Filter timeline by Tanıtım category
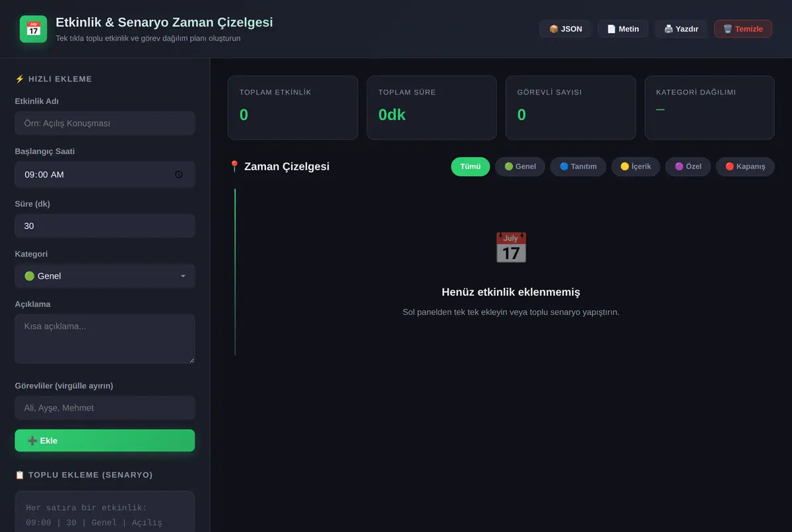 point(578,166)
